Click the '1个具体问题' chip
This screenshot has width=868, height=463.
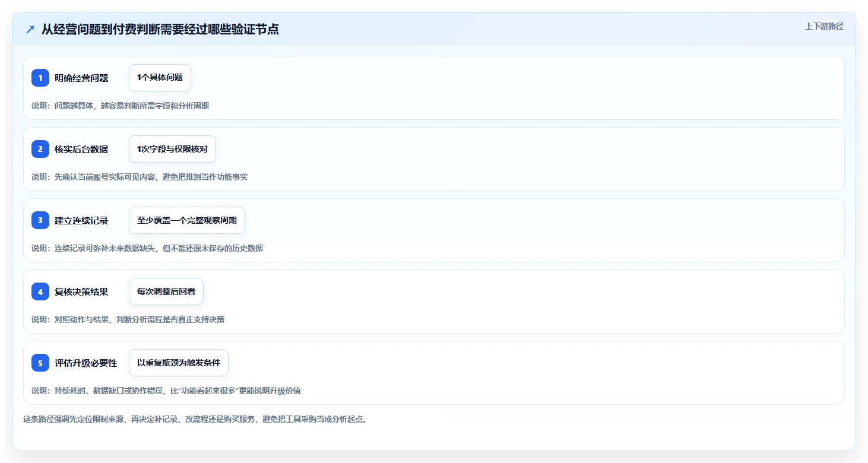[160, 78]
